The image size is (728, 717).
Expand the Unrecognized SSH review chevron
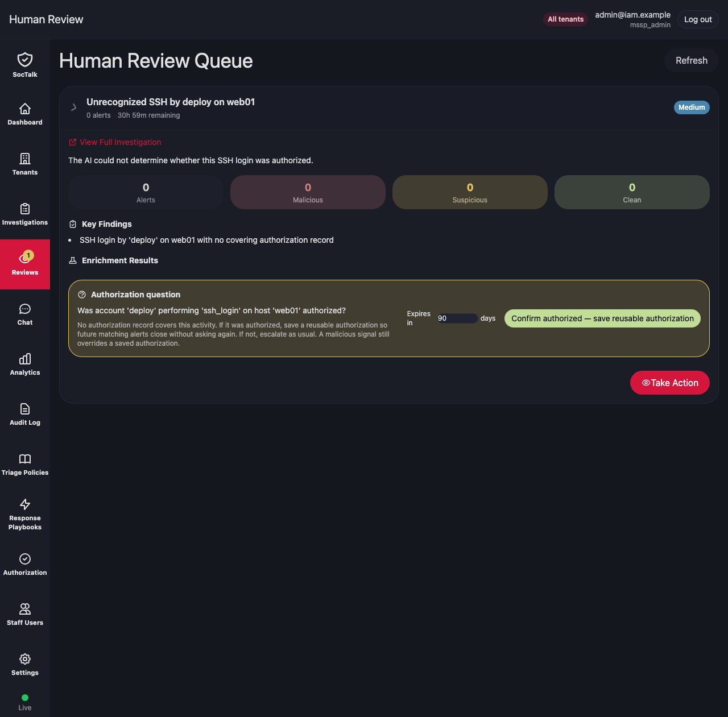click(x=73, y=107)
